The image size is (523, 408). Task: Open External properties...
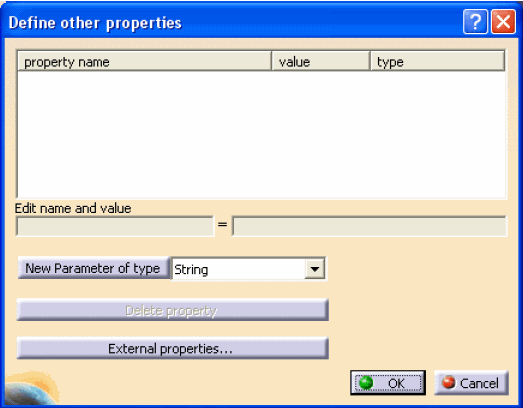tap(172, 349)
